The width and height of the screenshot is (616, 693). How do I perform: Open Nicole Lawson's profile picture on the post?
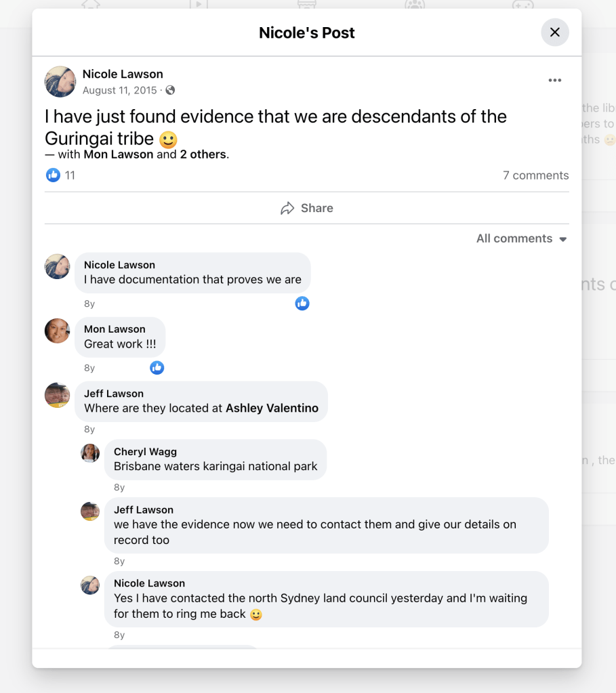60,82
